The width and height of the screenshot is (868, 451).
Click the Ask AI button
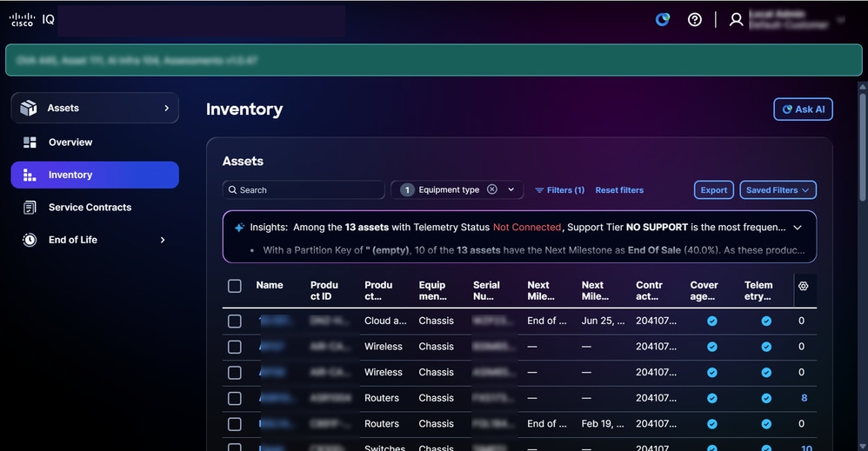pyautogui.click(x=803, y=109)
